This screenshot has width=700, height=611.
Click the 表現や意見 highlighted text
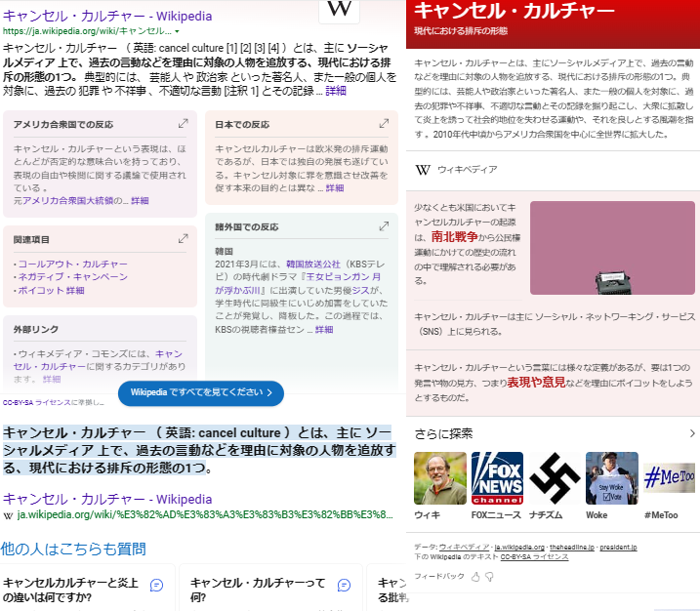pyautogui.click(x=536, y=383)
